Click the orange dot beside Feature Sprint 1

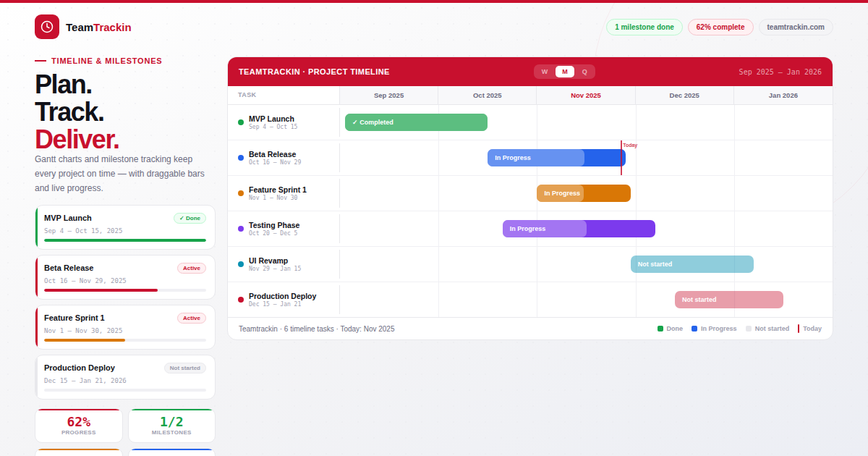pyautogui.click(x=241, y=193)
